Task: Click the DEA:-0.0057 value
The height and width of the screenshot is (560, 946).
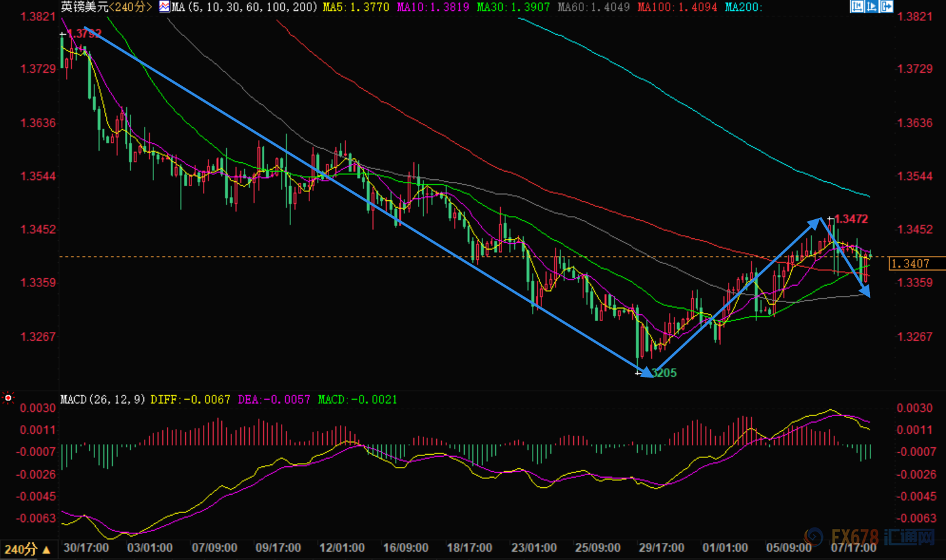Action: point(274,399)
